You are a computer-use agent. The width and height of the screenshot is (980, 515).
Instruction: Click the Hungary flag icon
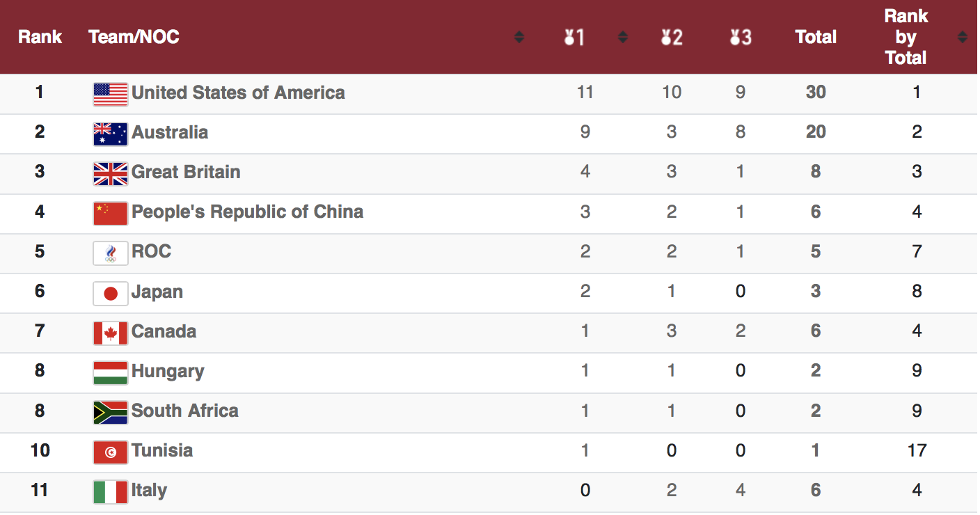coord(111,372)
